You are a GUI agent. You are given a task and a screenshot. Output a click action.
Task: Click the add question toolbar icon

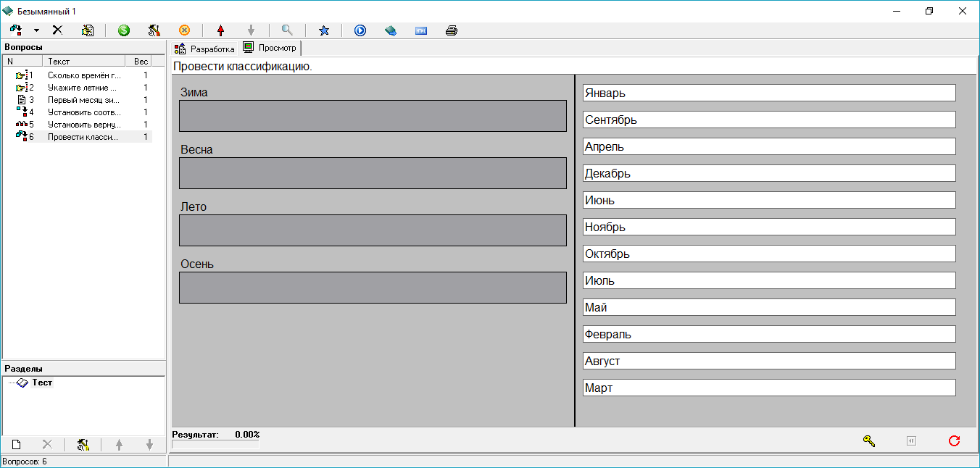click(16, 30)
